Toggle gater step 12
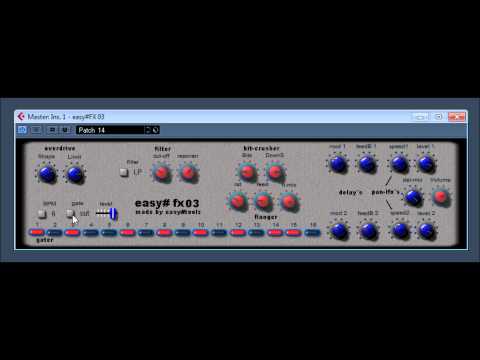480x360 pixels. click(238, 232)
